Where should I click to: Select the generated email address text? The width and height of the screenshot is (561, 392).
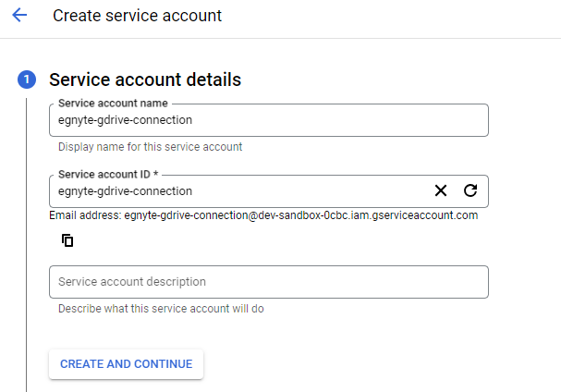301,215
